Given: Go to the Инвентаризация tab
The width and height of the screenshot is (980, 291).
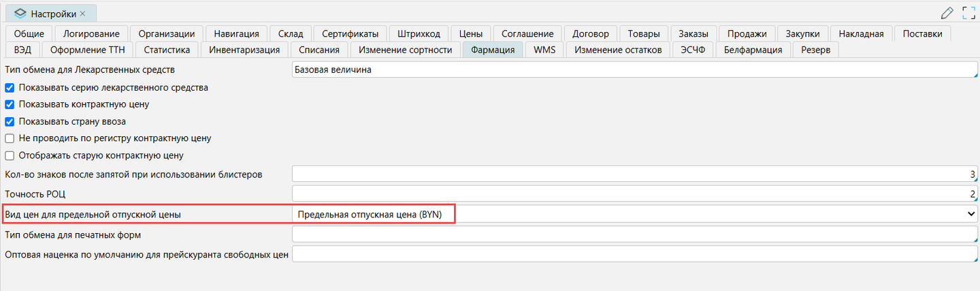Looking at the screenshot, I should 244,49.
